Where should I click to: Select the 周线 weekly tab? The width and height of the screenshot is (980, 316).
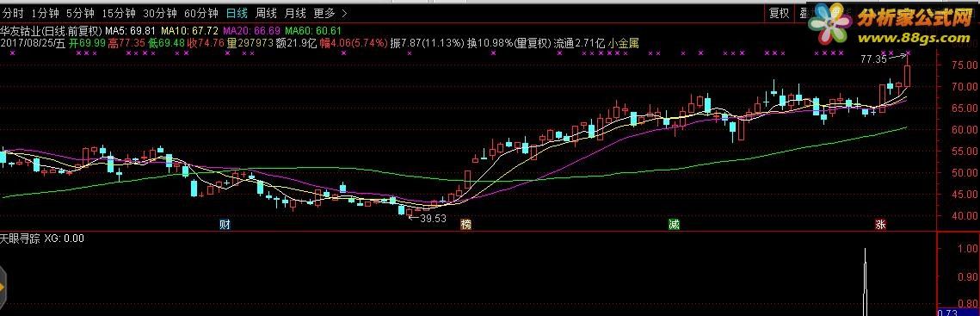click(x=266, y=13)
